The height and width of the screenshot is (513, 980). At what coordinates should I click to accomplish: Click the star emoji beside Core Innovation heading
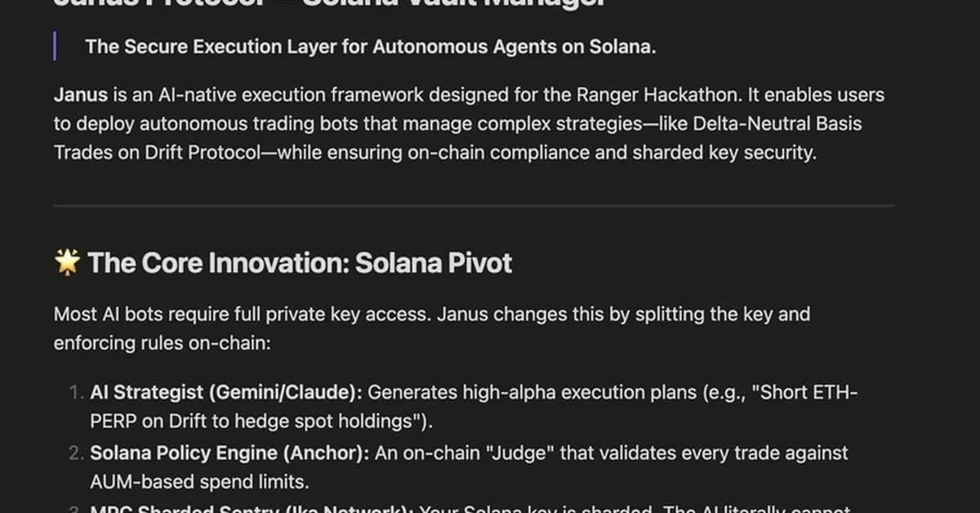67,263
